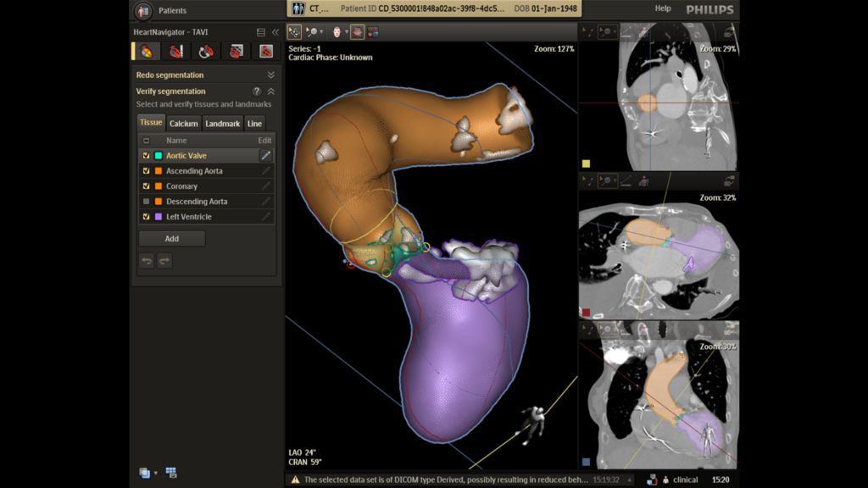This screenshot has height=488, width=868.
Task: Click the clinical user label in status bar
Action: 685,480
